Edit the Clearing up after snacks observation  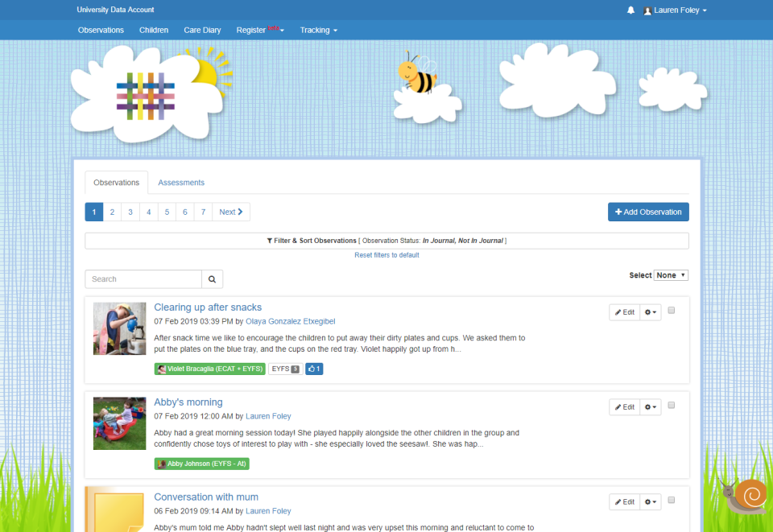click(625, 312)
